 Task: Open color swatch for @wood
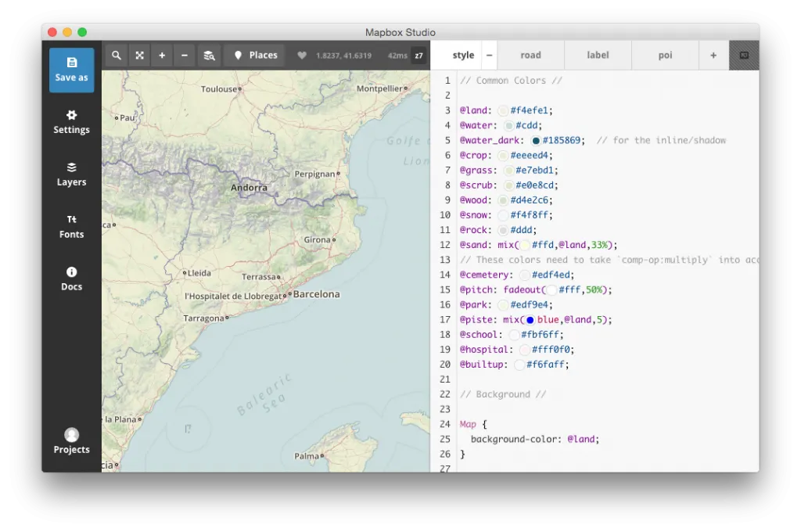[503, 200]
